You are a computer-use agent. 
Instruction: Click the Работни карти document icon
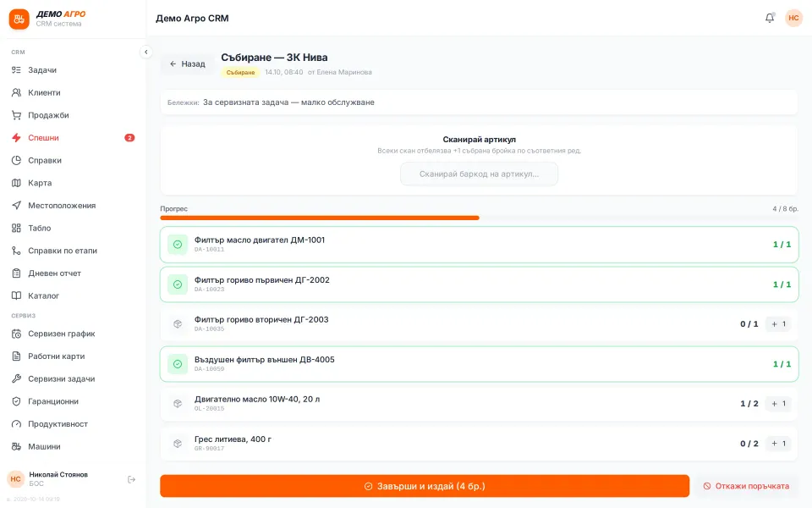click(17, 356)
